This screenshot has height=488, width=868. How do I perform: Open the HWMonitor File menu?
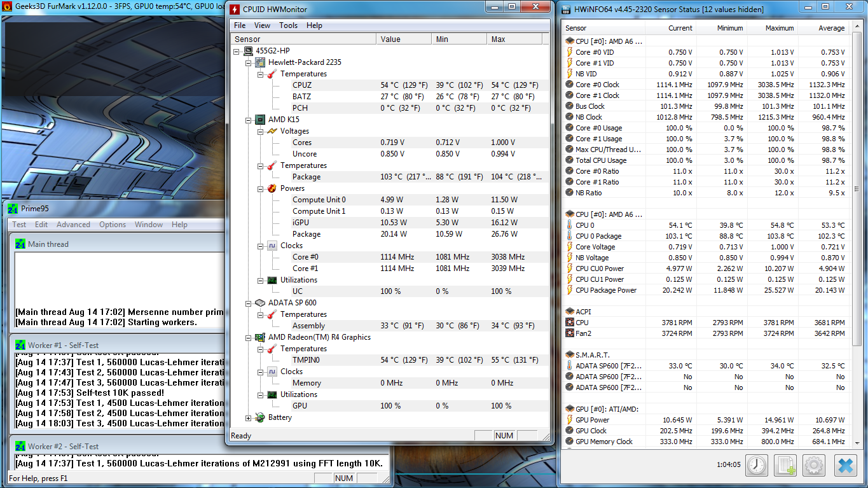(240, 25)
